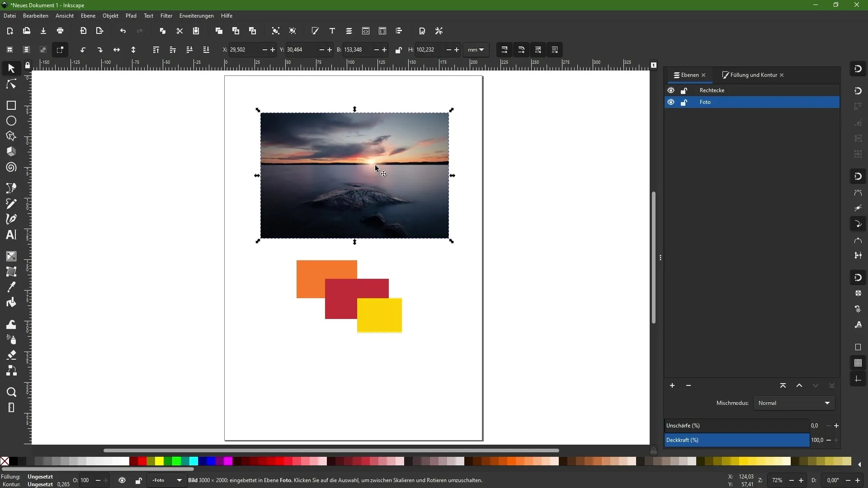This screenshot has height=488, width=868.
Task: Add a new layer with plus button
Action: (x=672, y=385)
